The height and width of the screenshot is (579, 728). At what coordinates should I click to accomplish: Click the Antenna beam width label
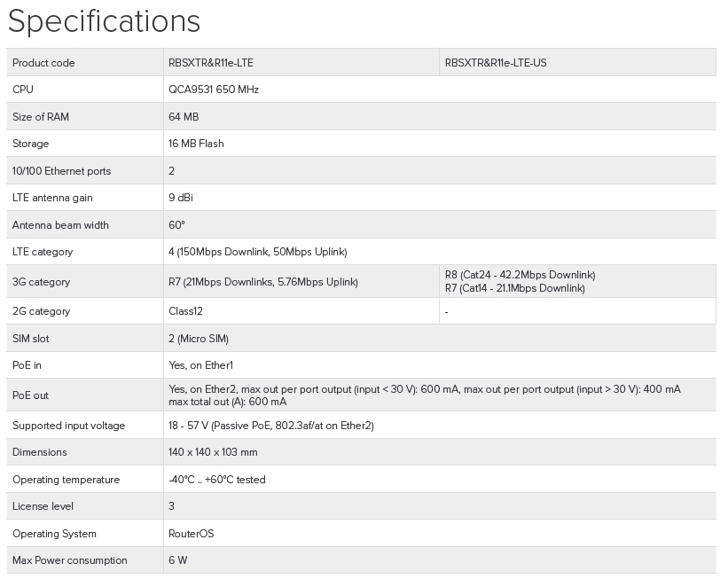point(60,225)
